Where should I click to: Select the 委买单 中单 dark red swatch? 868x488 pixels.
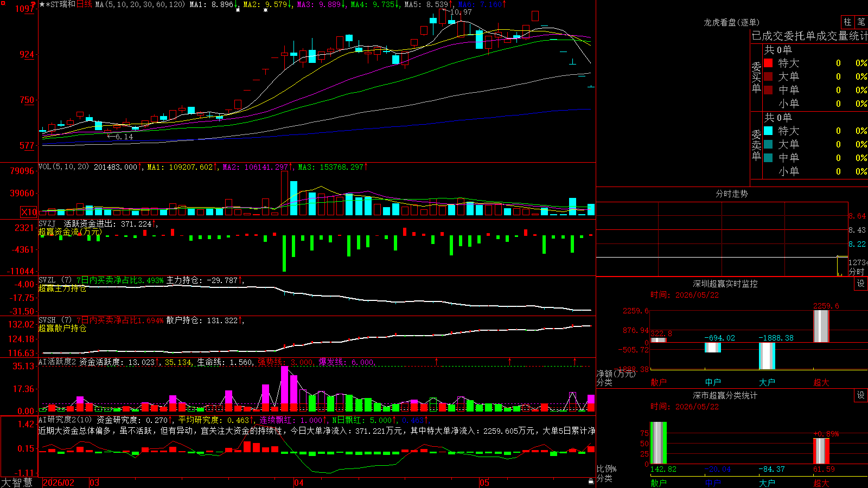[x=768, y=90]
